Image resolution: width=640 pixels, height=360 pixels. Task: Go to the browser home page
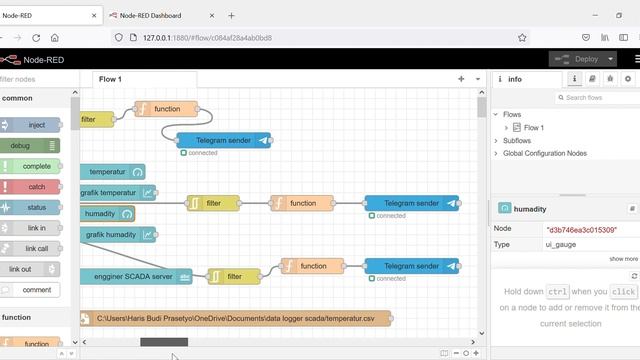point(54,38)
